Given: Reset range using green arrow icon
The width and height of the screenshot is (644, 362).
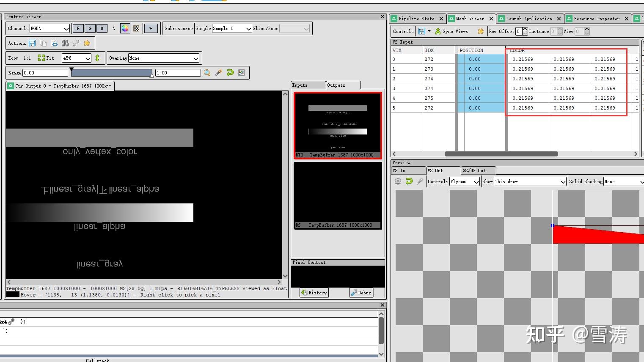Looking at the screenshot, I should [x=230, y=73].
